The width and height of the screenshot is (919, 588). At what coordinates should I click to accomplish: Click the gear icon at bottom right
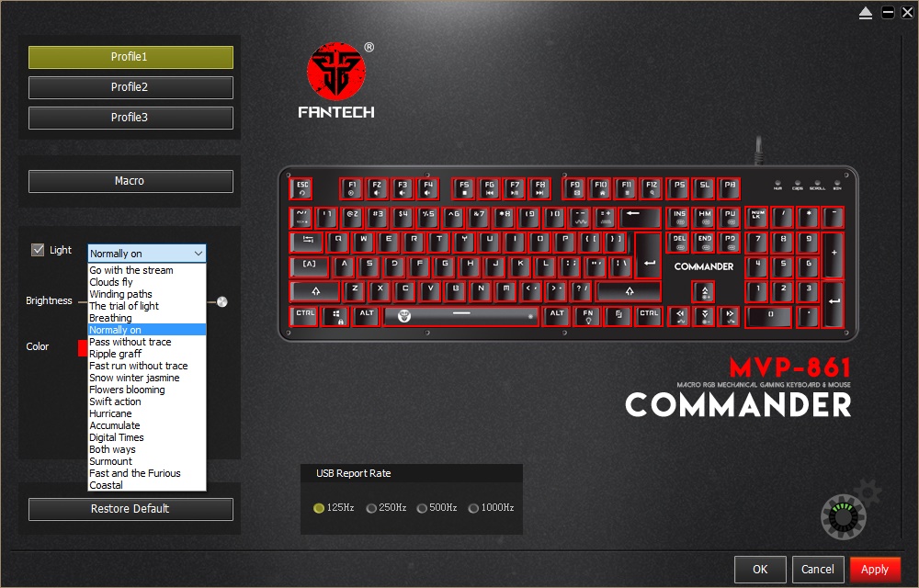pyautogui.click(x=844, y=516)
